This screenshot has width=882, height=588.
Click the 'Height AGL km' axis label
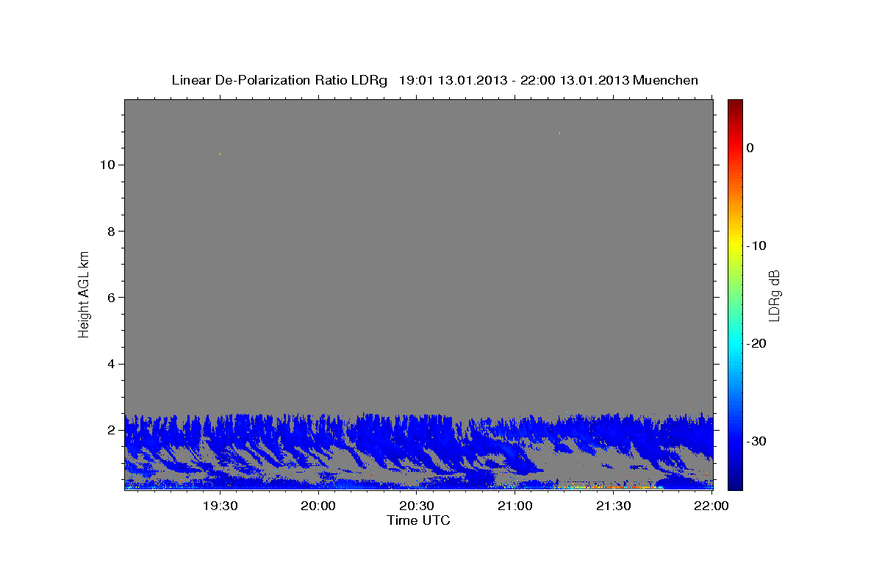pos(85,293)
